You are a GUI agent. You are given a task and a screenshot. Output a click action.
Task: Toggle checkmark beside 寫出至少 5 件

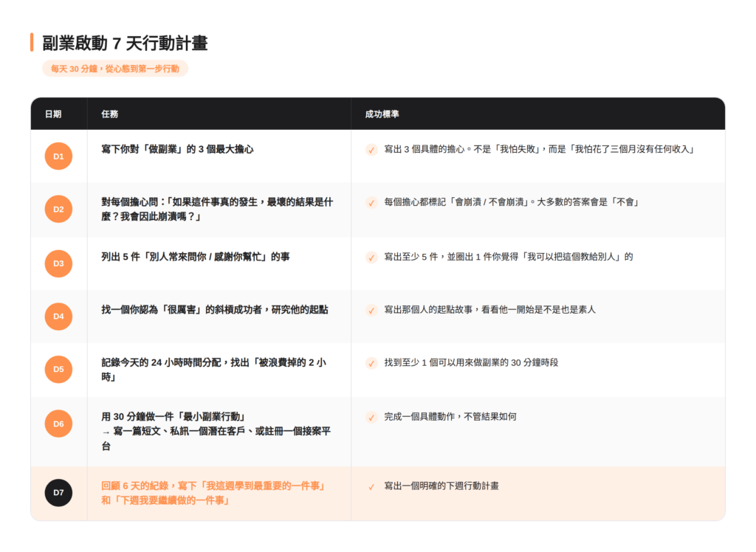[x=371, y=258]
